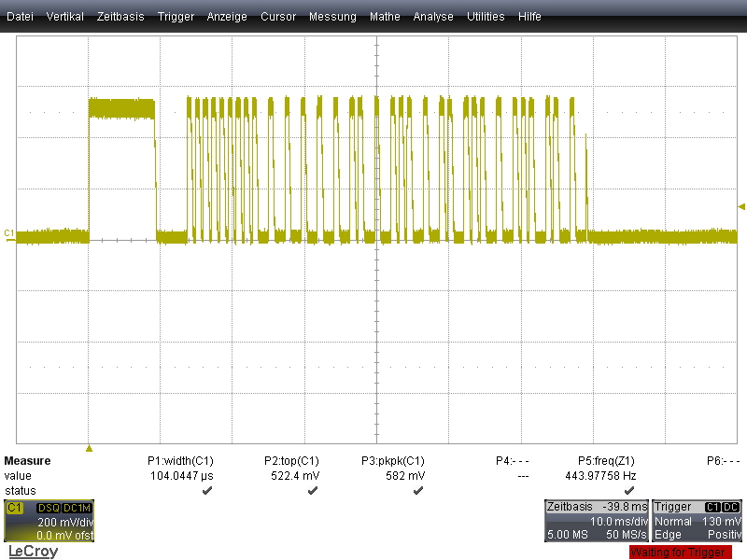Open the Cursor menu

pyautogui.click(x=278, y=17)
